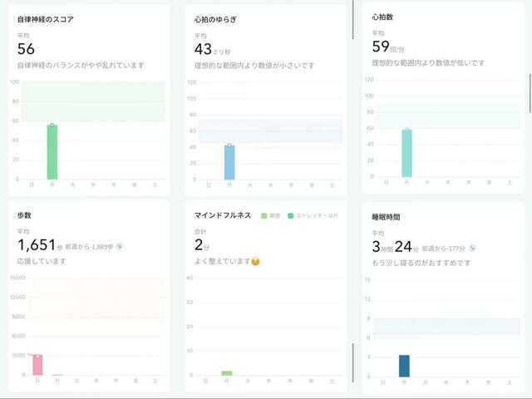Click the data point atop the 自律神経 bar
The width and height of the screenshot is (532, 399).
[52, 126]
